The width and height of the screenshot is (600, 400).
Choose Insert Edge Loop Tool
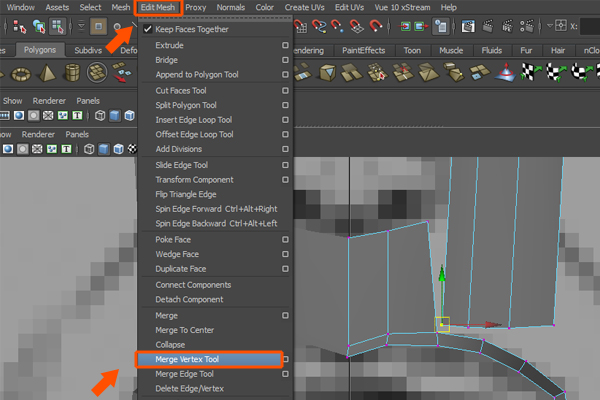coord(194,120)
